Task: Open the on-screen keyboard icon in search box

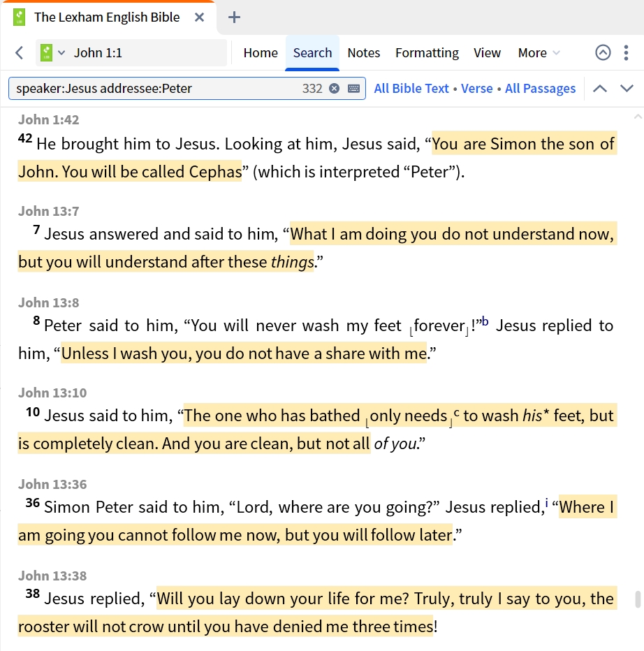Action: pyautogui.click(x=353, y=89)
